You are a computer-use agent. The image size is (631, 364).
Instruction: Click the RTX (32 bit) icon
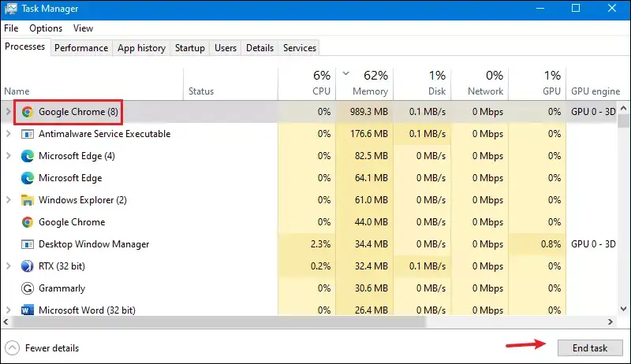coord(28,266)
